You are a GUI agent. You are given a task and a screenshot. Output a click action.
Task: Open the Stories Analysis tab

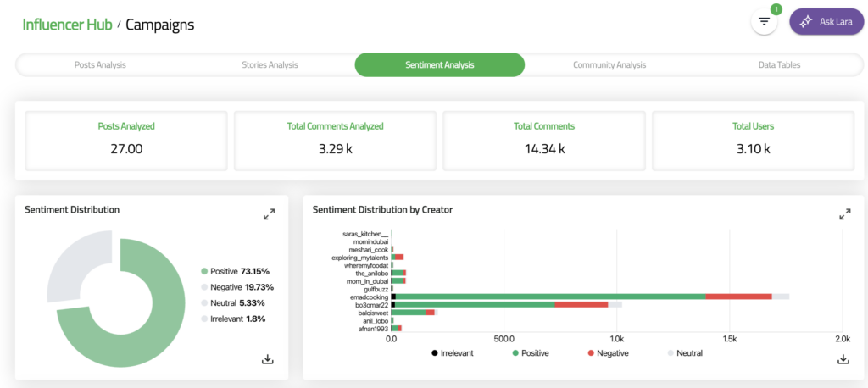pos(270,64)
